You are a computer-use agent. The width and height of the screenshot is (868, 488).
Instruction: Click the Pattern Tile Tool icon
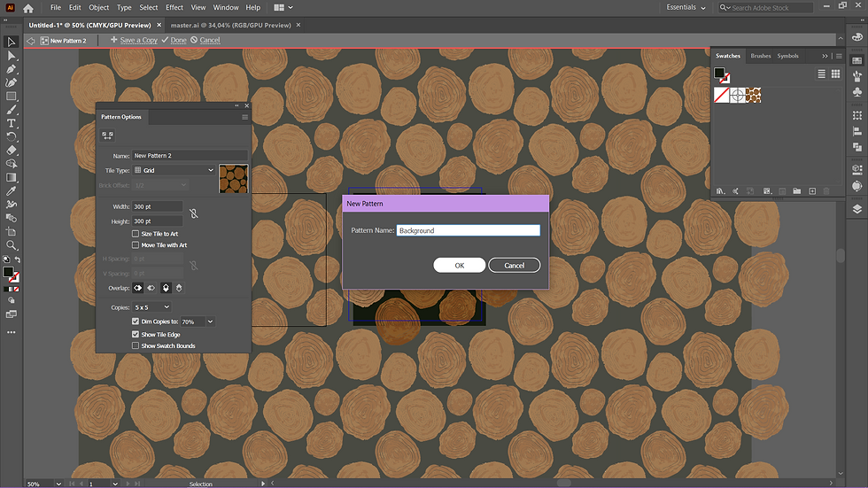[x=107, y=135]
